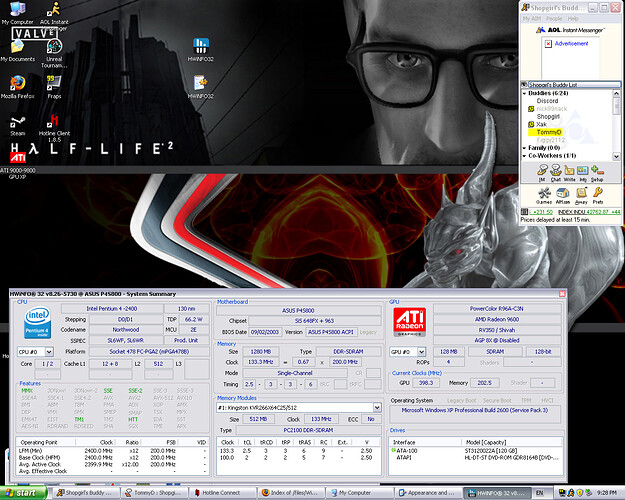
Task: Click the EN language indicator in taskbar
Action: (x=540, y=493)
